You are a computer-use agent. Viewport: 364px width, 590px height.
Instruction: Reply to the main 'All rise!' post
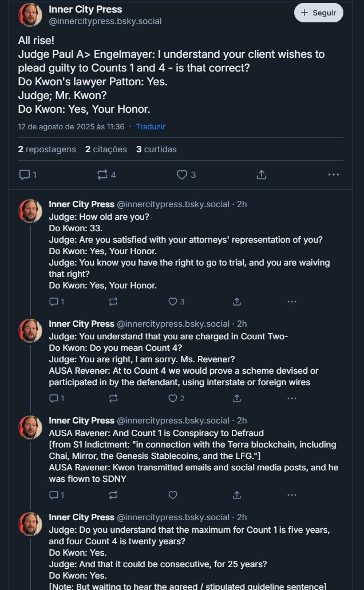tap(27, 175)
